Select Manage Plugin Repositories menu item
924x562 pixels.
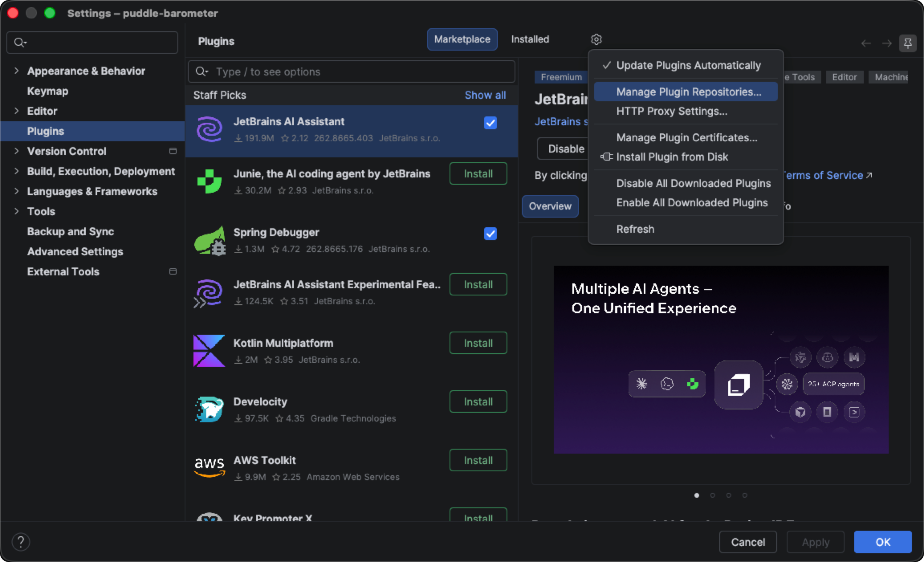686,92
